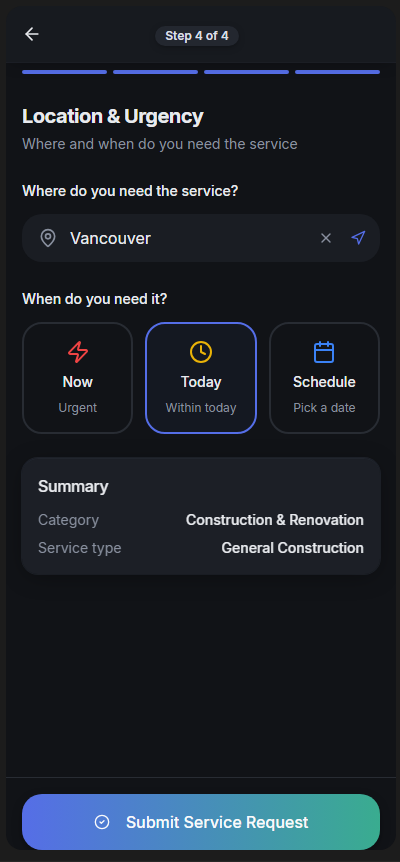The height and width of the screenshot is (862, 400).
Task: Click the Step 4 of 4 indicator
Action: (197, 36)
